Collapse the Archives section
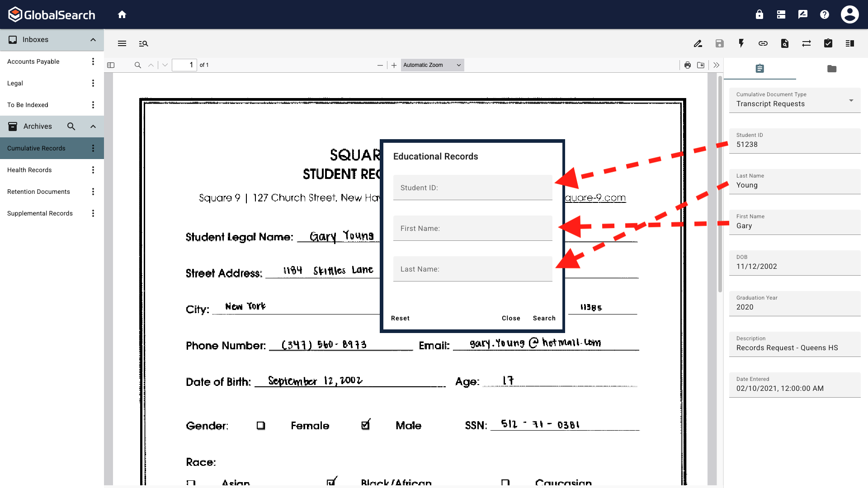868x488 pixels. coord(93,126)
